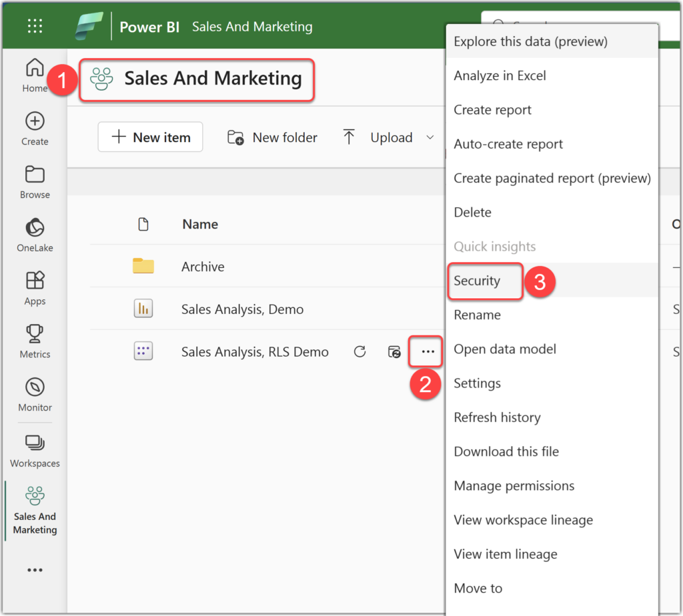The image size is (683, 616).
Task: Select View workspace lineage
Action: (x=552, y=520)
